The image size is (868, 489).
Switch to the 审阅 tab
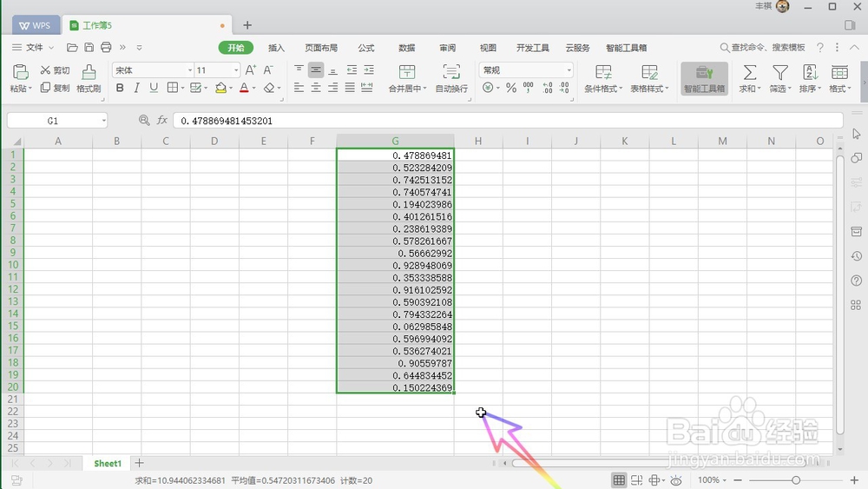click(x=447, y=48)
